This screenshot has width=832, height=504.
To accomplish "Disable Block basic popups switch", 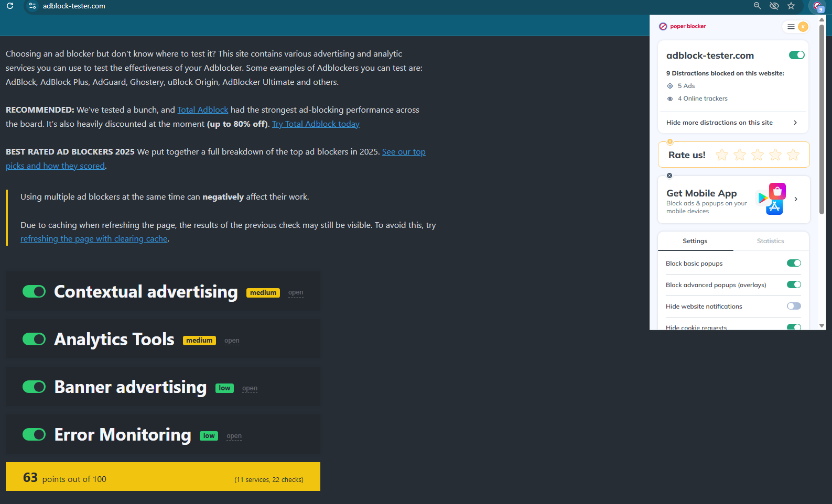I will point(794,263).
